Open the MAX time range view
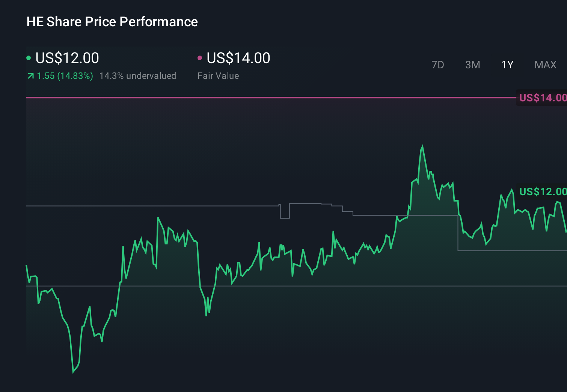 coord(545,65)
